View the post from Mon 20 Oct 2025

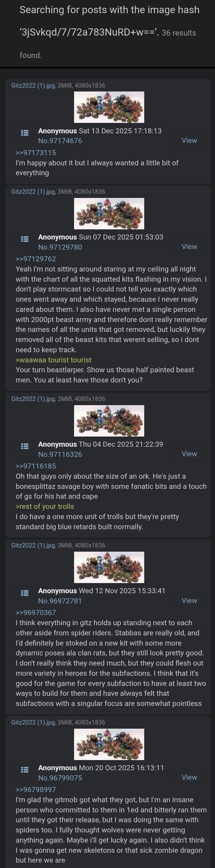189,777
